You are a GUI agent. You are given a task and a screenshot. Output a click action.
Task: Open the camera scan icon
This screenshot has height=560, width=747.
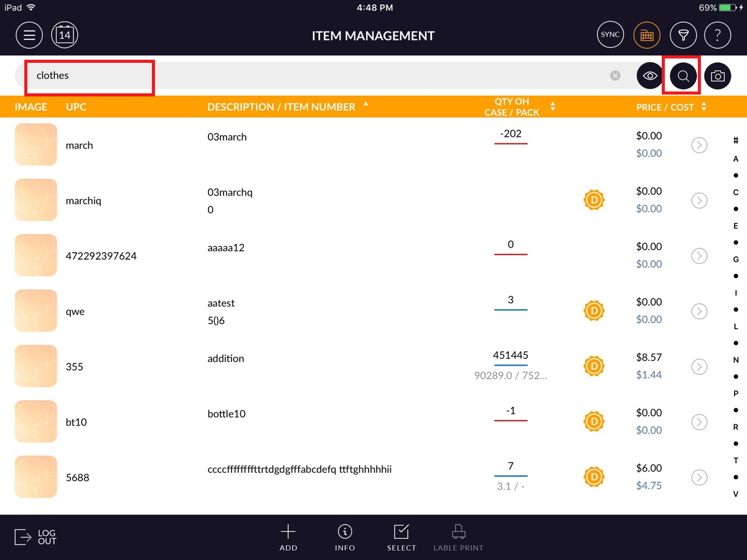[717, 76]
